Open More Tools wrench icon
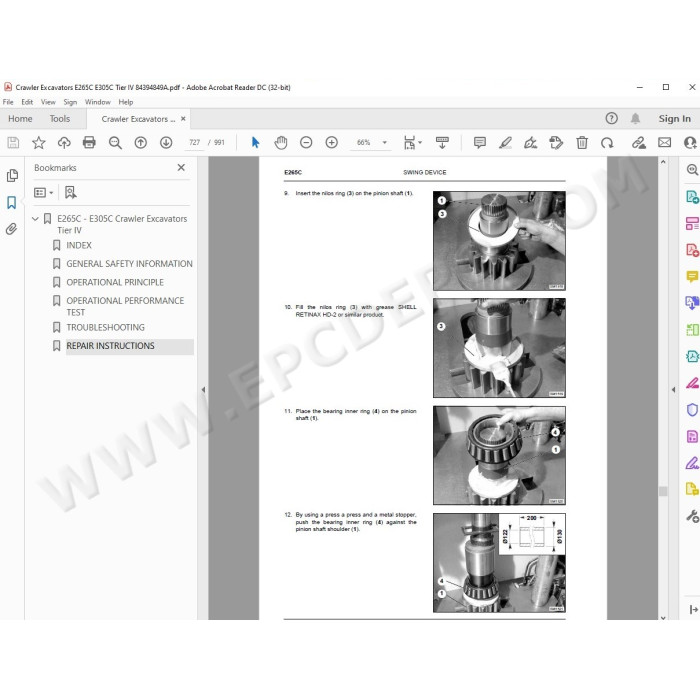This screenshot has width=700, height=700. [692, 517]
